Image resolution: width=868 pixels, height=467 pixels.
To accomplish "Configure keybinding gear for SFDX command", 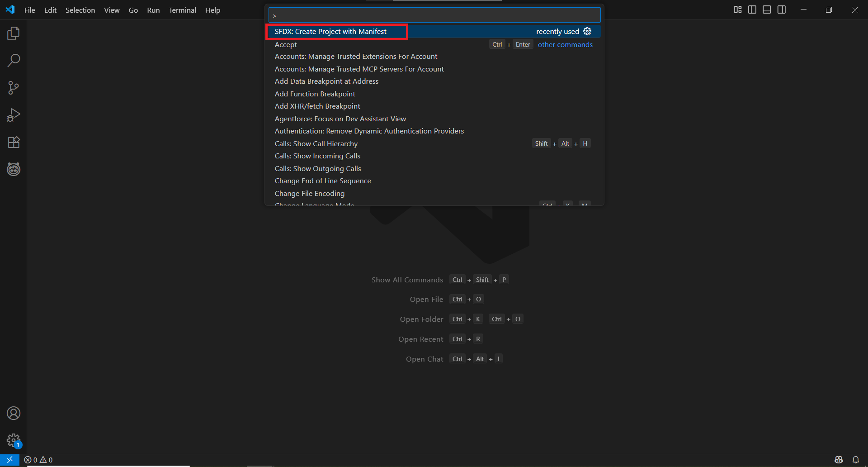I will pyautogui.click(x=587, y=31).
